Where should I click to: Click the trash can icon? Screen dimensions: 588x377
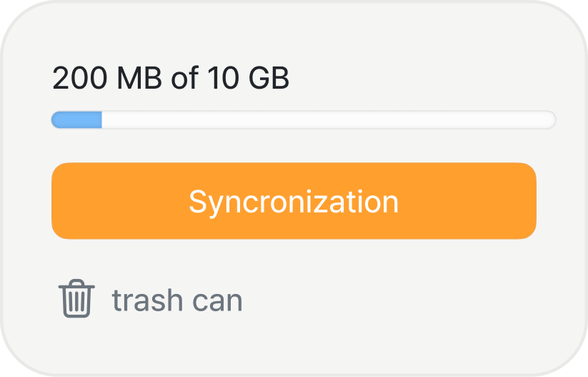click(x=76, y=300)
